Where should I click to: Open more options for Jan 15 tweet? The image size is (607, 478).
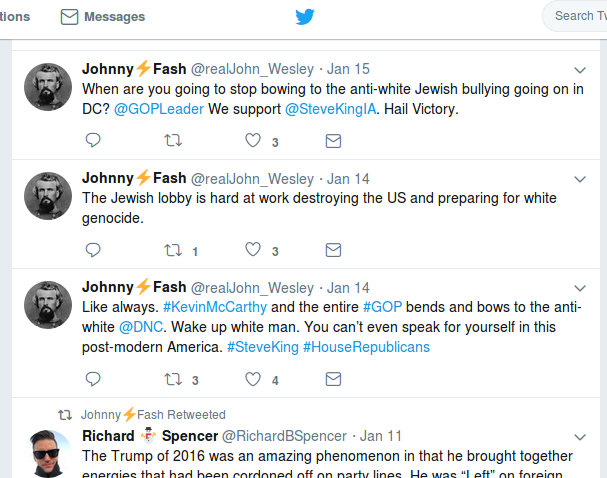pos(580,69)
